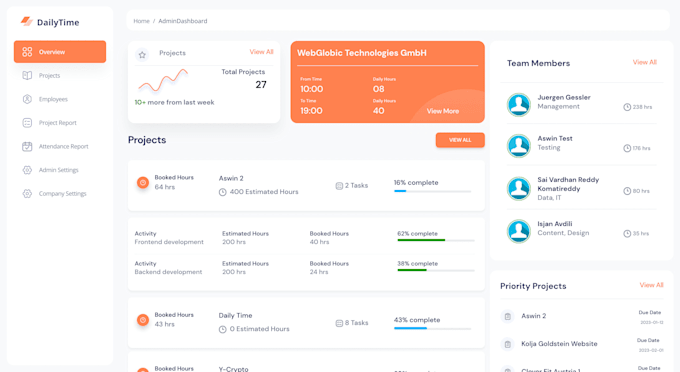This screenshot has width=680, height=372.
Task: Click the Backend development activity
Action: click(x=168, y=272)
